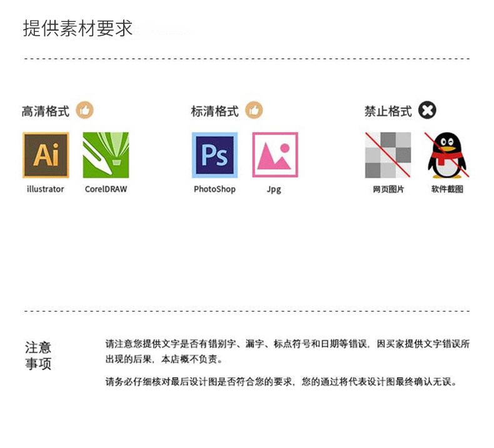Image resolution: width=494 pixels, height=448 pixels.
Task: Click the Adobe Illustrator Ai icon
Action: coord(46,155)
